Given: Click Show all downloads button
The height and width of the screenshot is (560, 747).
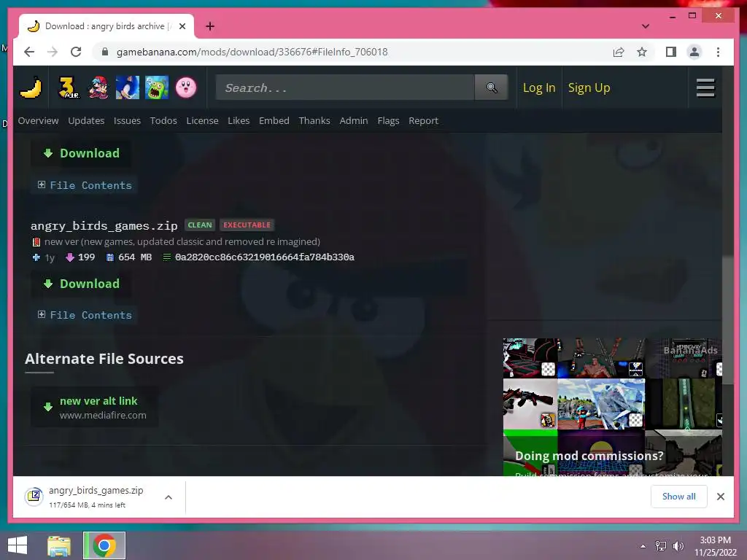Looking at the screenshot, I should [x=678, y=497].
